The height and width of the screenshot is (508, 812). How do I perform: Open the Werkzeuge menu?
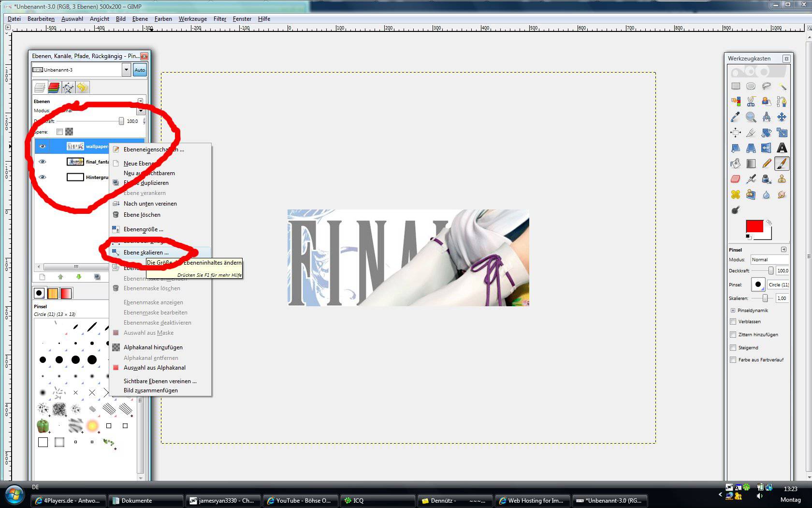coord(193,19)
